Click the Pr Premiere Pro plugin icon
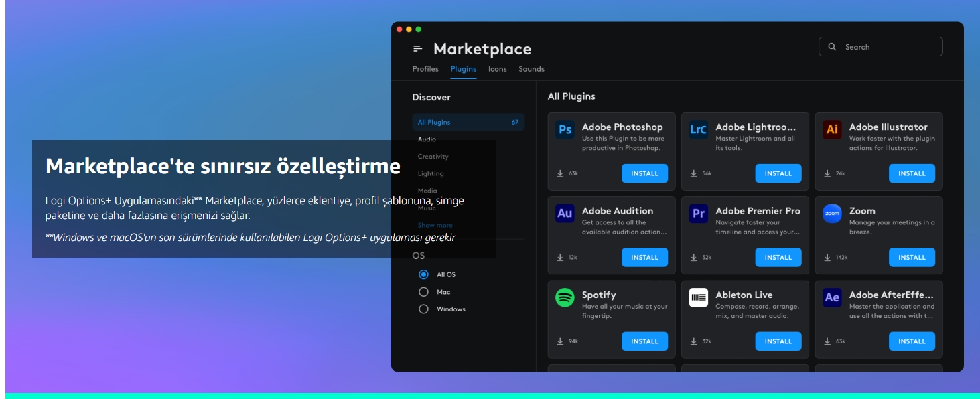 (699, 214)
